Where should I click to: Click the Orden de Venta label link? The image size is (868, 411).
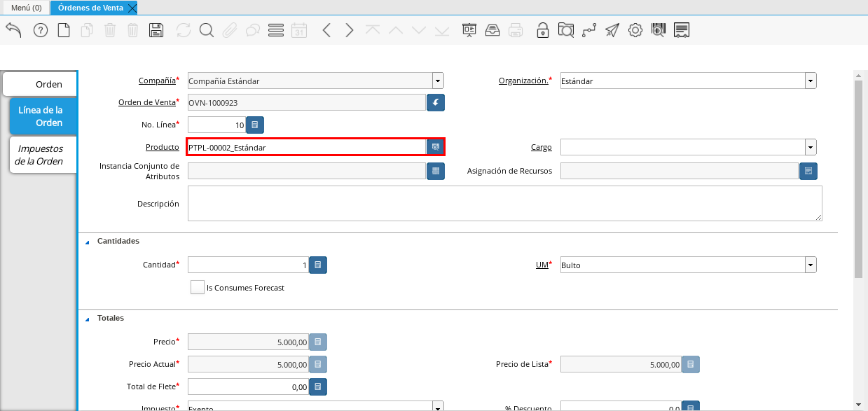click(146, 102)
